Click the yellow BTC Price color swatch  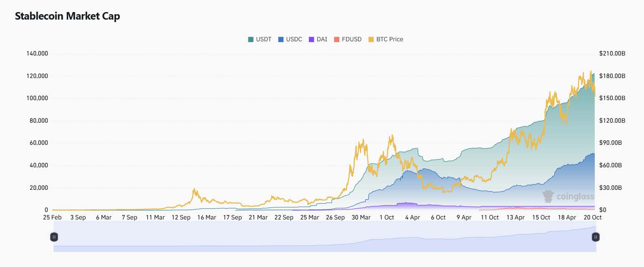(x=371, y=39)
